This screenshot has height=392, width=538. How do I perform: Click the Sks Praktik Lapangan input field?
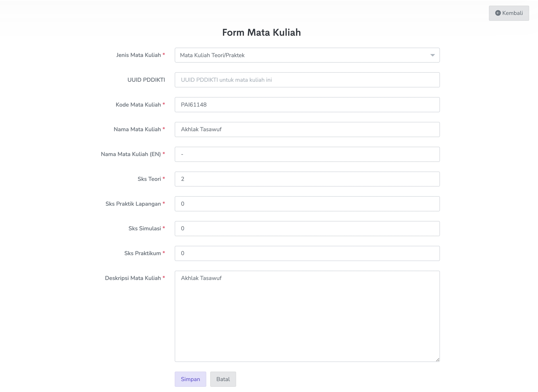point(307,204)
